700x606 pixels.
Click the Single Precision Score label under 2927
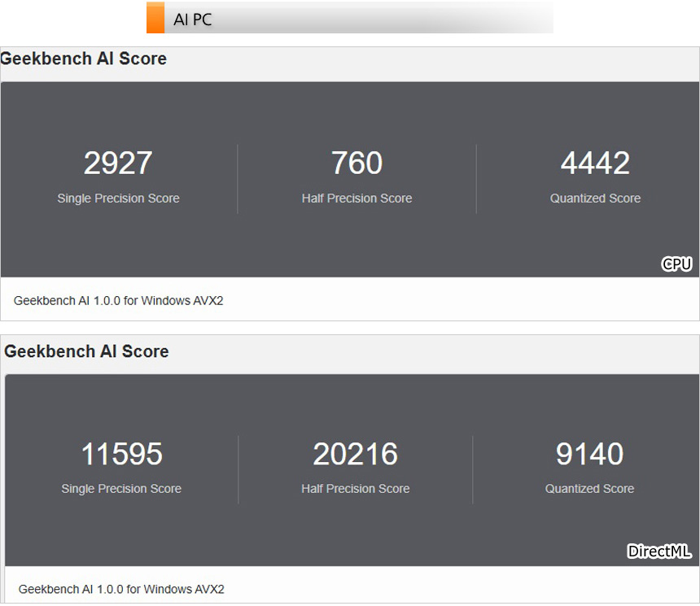118,198
